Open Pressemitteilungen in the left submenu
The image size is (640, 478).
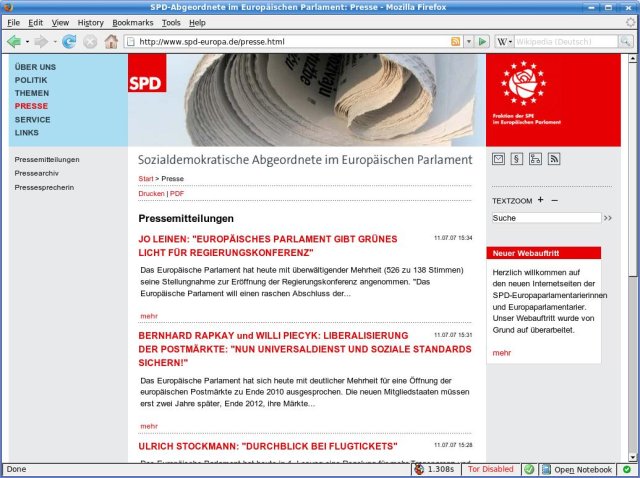(x=47, y=160)
